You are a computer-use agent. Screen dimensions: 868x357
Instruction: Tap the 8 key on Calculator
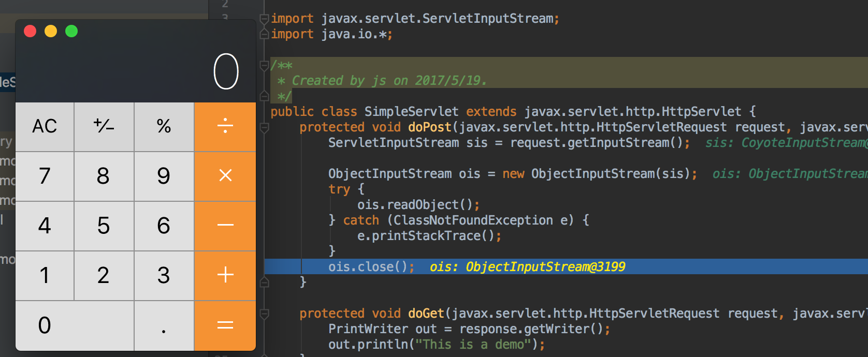tap(104, 176)
